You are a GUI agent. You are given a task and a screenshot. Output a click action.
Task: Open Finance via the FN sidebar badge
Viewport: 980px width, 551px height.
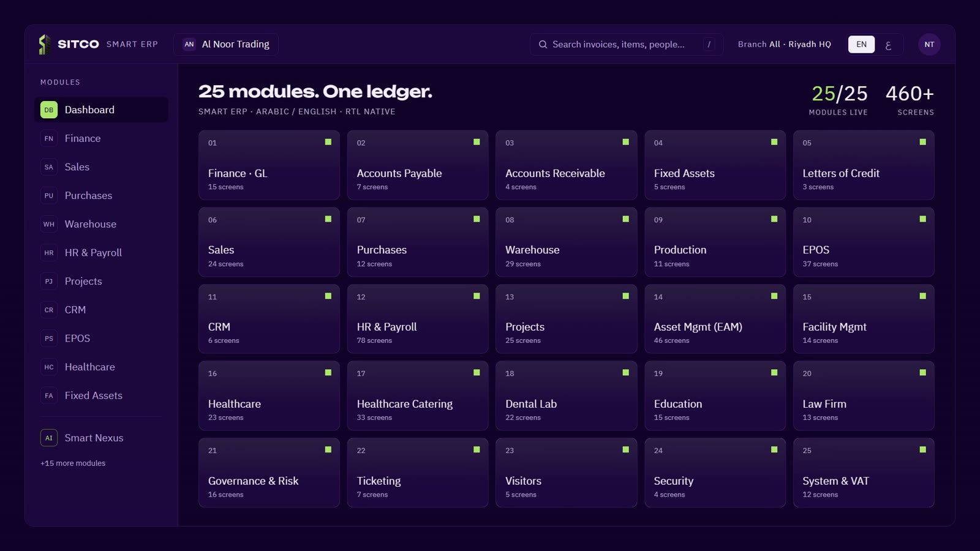[49, 138]
